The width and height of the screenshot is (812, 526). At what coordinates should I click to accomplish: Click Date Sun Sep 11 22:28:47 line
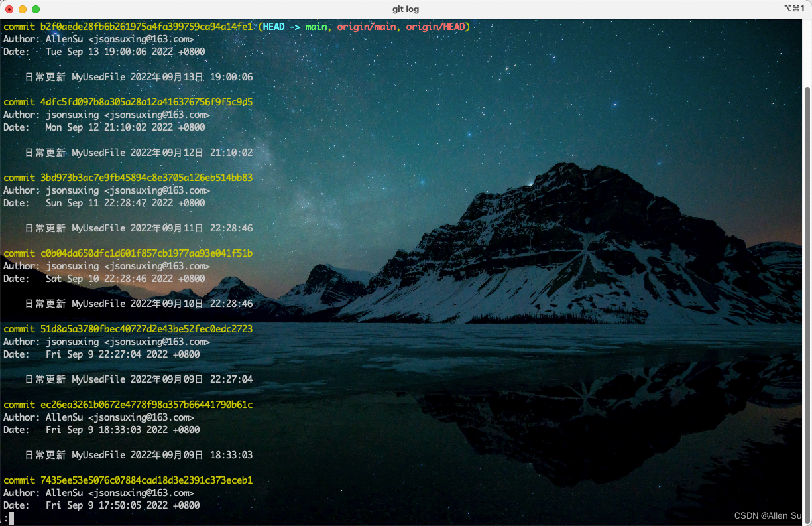(x=104, y=203)
